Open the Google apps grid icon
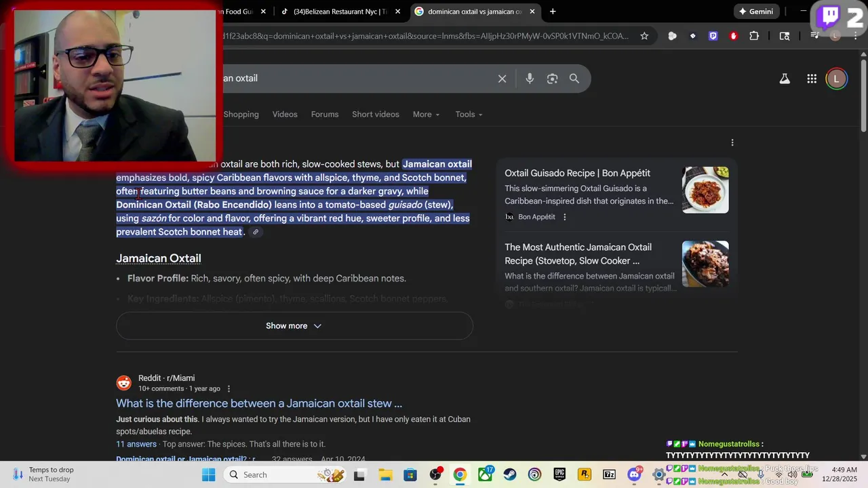 [x=812, y=79]
